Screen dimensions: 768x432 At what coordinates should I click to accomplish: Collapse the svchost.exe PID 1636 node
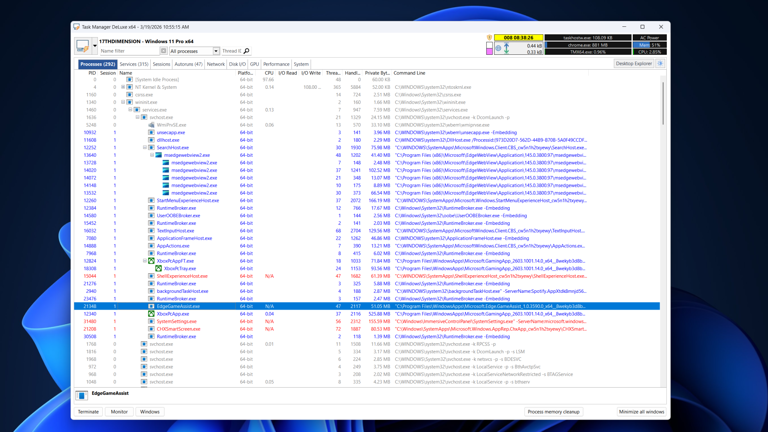[x=138, y=118]
